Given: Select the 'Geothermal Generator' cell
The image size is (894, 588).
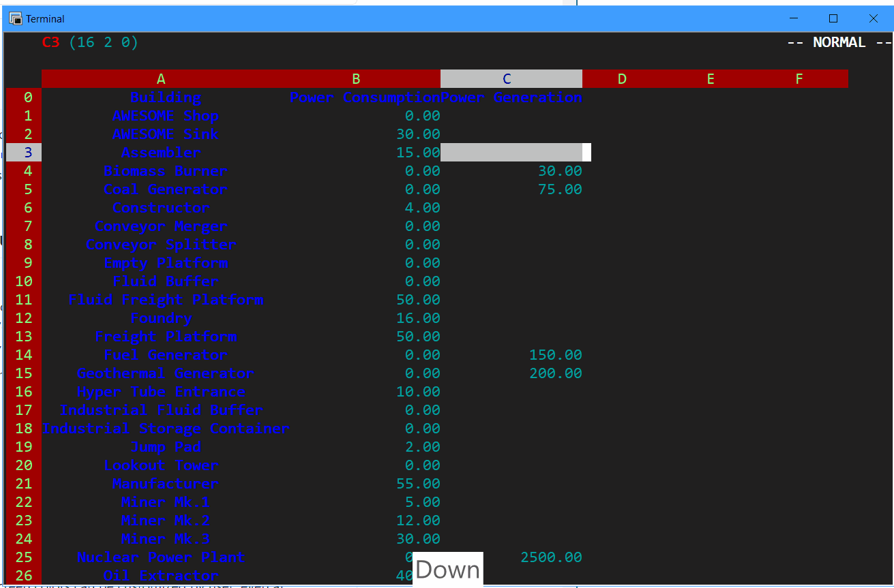Looking at the screenshot, I should [x=166, y=373].
